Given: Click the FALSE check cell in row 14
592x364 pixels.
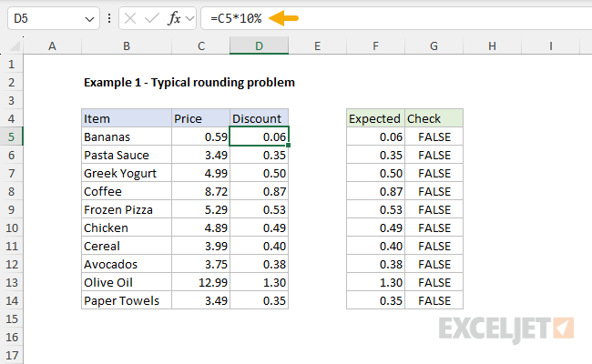Looking at the screenshot, I should pyautogui.click(x=434, y=300).
